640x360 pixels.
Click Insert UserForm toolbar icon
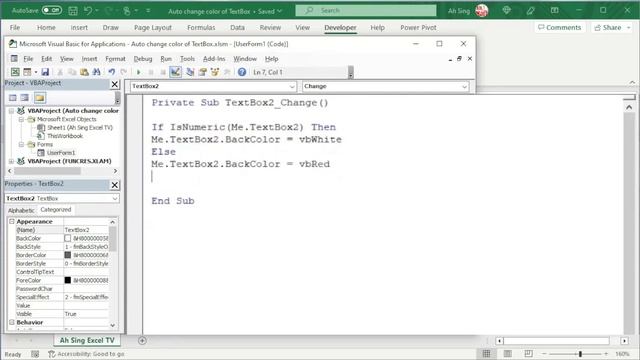click(27, 72)
